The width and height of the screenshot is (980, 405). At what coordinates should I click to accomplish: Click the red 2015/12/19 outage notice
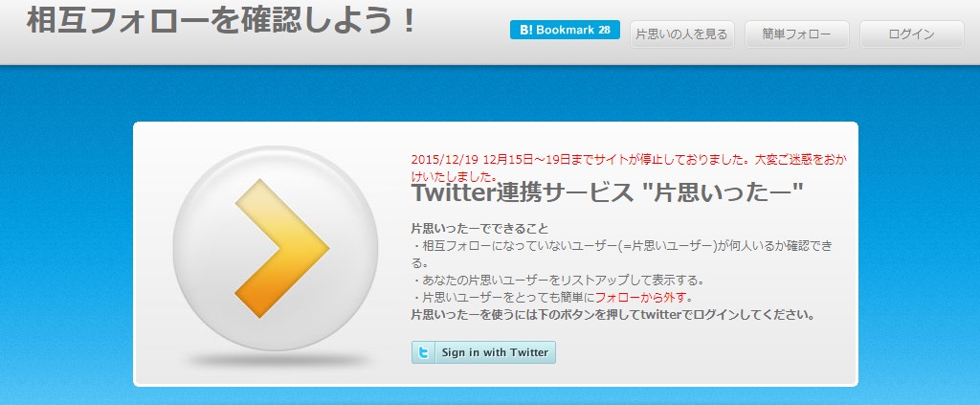tap(630, 167)
